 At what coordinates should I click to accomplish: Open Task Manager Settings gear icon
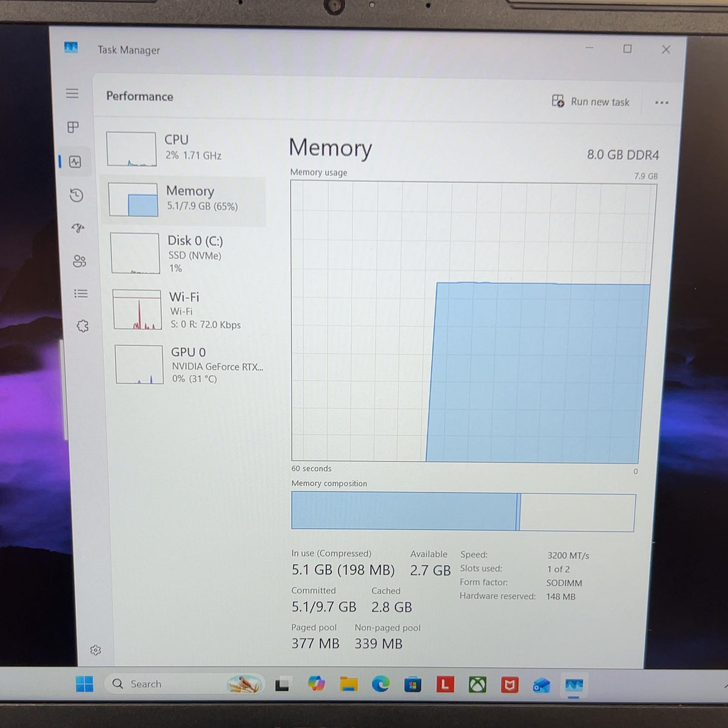95,650
